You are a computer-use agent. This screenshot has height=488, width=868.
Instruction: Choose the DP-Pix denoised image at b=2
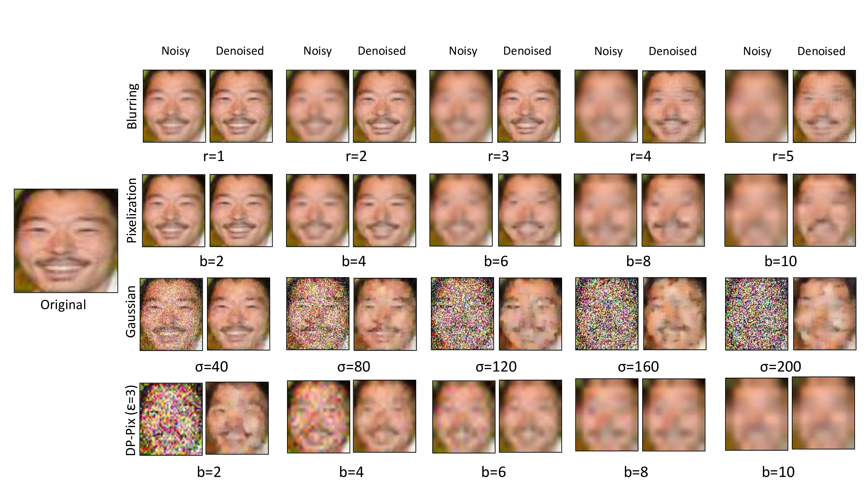237,418
